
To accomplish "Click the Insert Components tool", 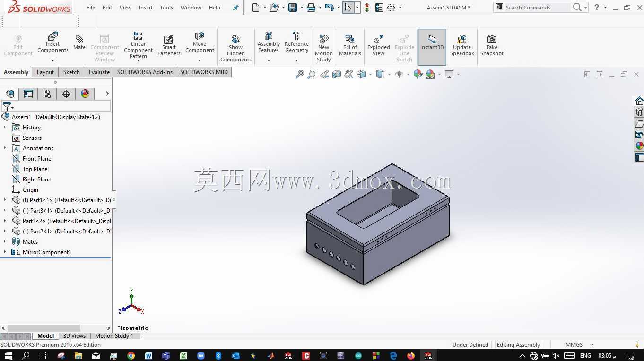I will click(53, 43).
